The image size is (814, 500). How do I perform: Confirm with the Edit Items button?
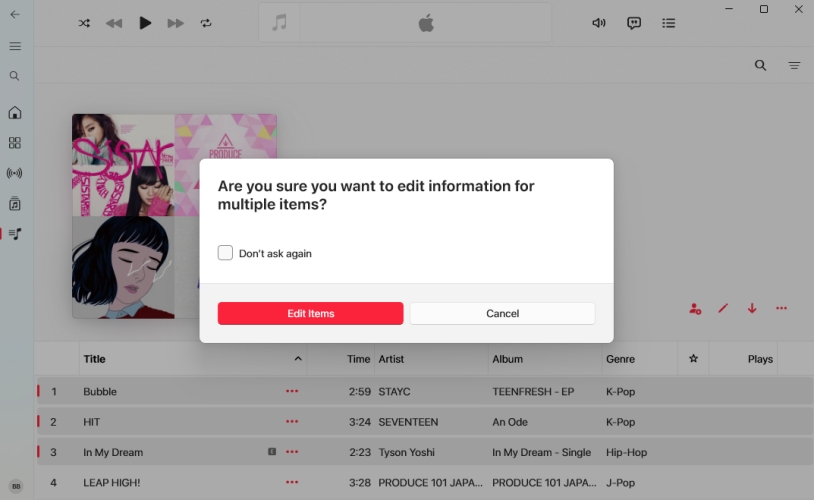[x=310, y=314]
